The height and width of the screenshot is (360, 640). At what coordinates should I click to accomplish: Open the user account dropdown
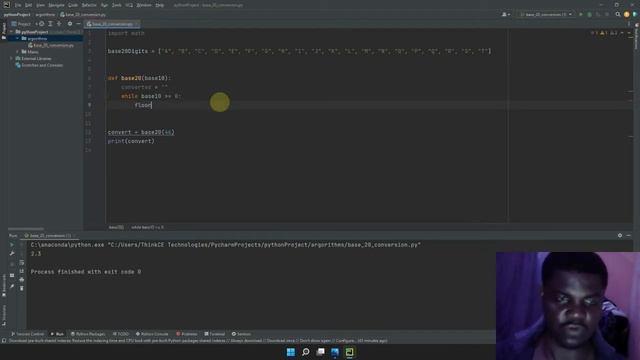[x=506, y=15]
